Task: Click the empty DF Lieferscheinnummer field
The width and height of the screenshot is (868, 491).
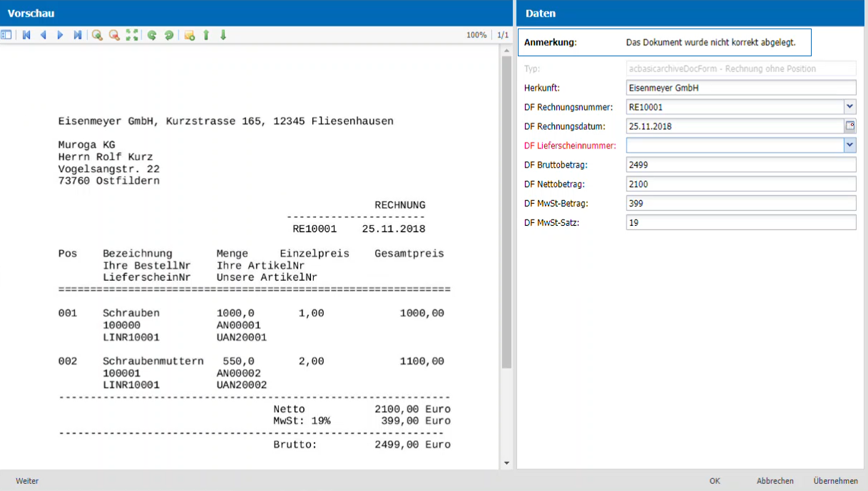Action: click(x=735, y=145)
